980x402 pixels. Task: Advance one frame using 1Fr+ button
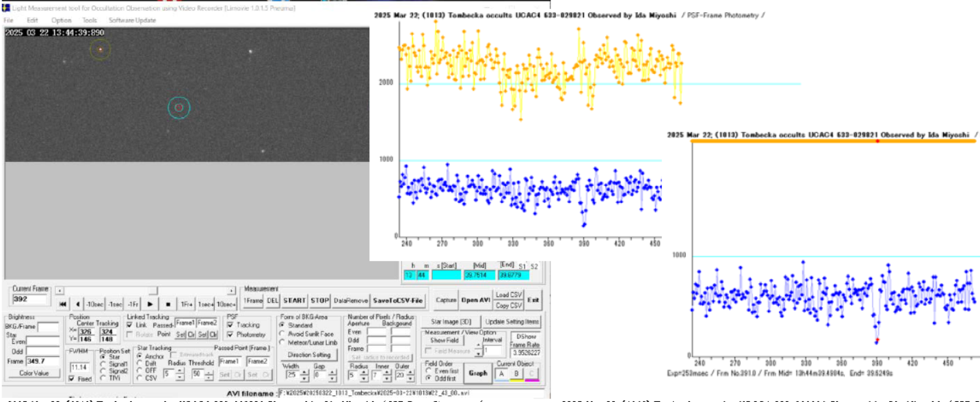pos(186,304)
